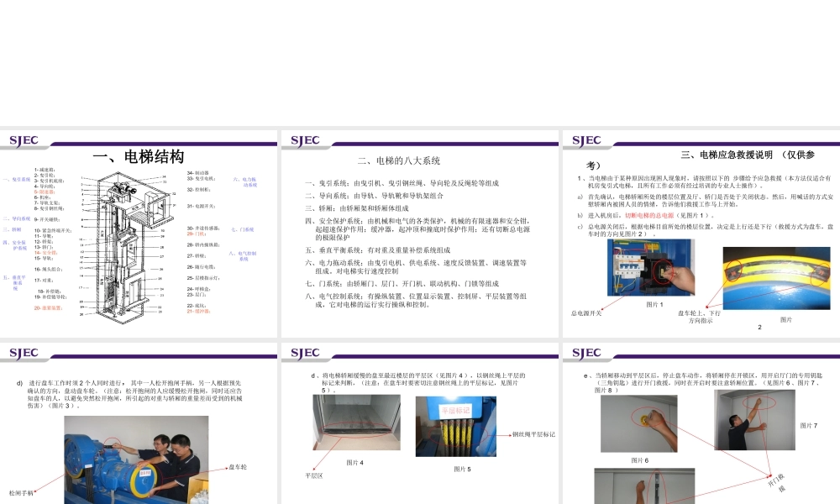Select the paragraph starting 六、电力拖动系统
Image resolution: width=840 pixels, height=504 pixels.
pos(417,267)
